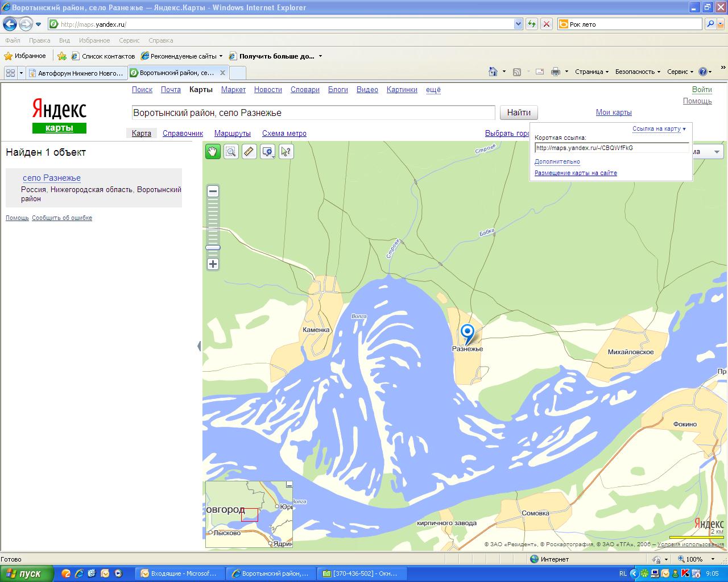Switch to Автофорум Нижнего Новгорода tab
Viewport: 728px width, 582px height.
pyautogui.click(x=76, y=73)
